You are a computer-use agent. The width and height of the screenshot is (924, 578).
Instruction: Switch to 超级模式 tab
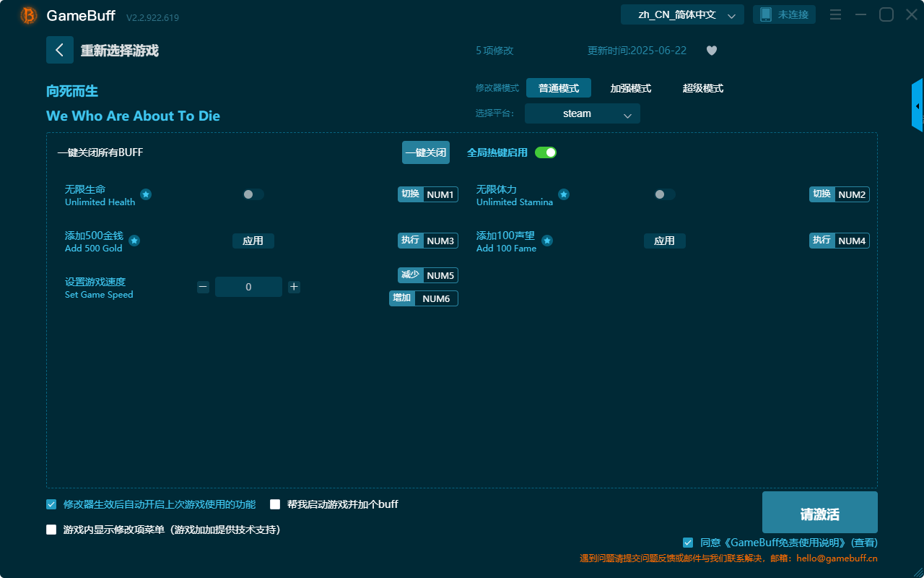pyautogui.click(x=702, y=88)
